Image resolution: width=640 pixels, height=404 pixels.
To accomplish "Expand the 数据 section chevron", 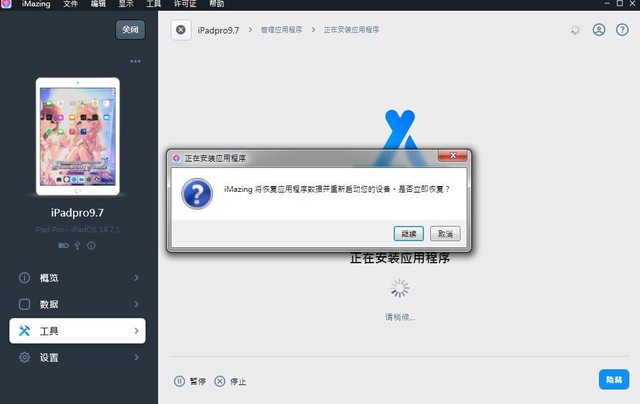I will point(136,304).
